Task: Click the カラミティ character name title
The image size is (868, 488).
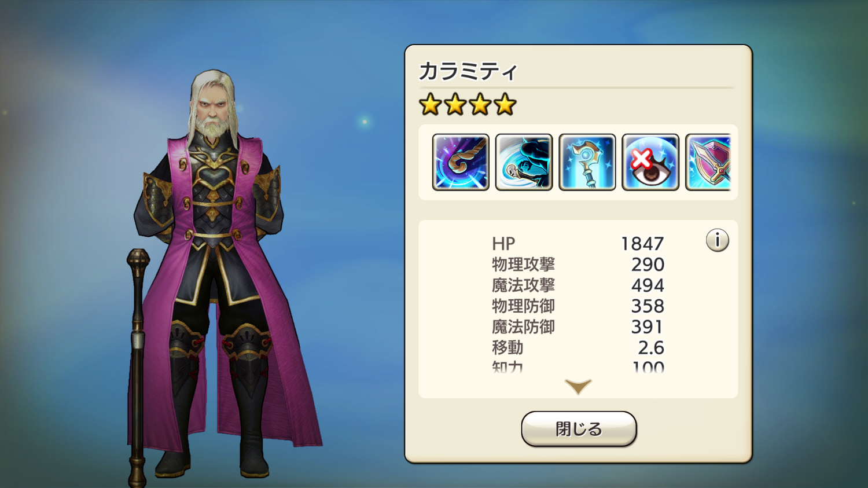Action: [468, 71]
